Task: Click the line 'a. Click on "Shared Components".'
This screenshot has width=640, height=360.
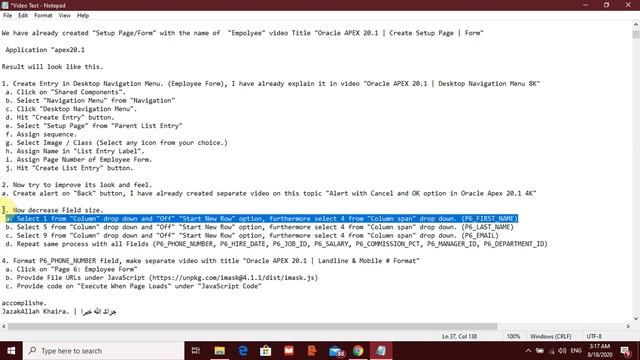Action: 66,92
